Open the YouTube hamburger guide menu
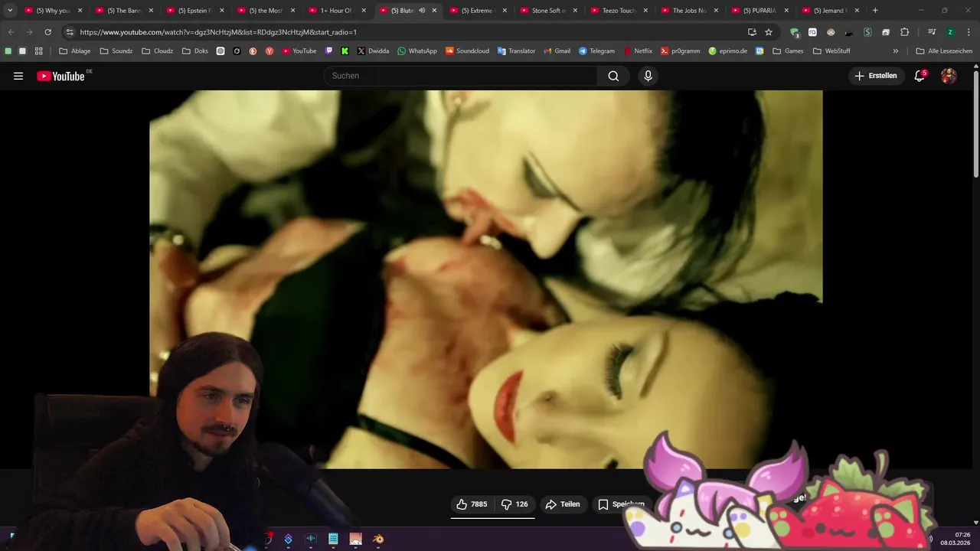Screen dimensions: 980x551 (x=18, y=76)
